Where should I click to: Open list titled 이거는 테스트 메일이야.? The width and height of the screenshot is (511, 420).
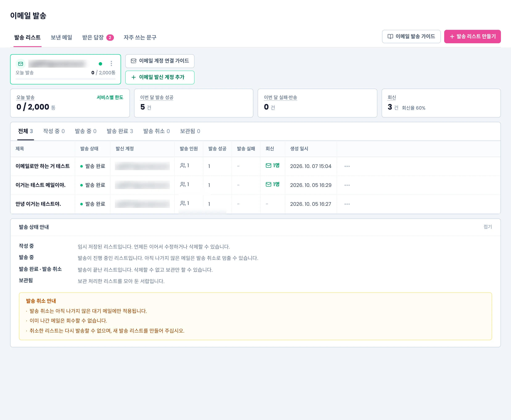click(x=40, y=185)
